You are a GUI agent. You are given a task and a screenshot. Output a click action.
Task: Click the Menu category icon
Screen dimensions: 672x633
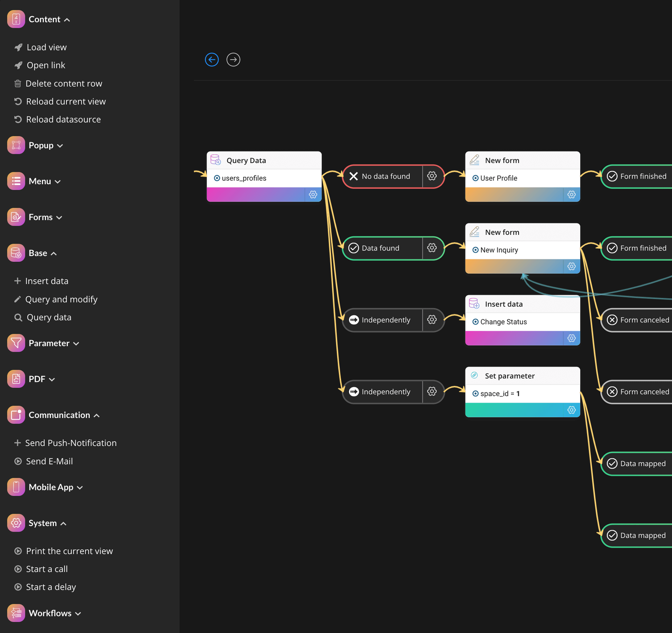tap(16, 181)
